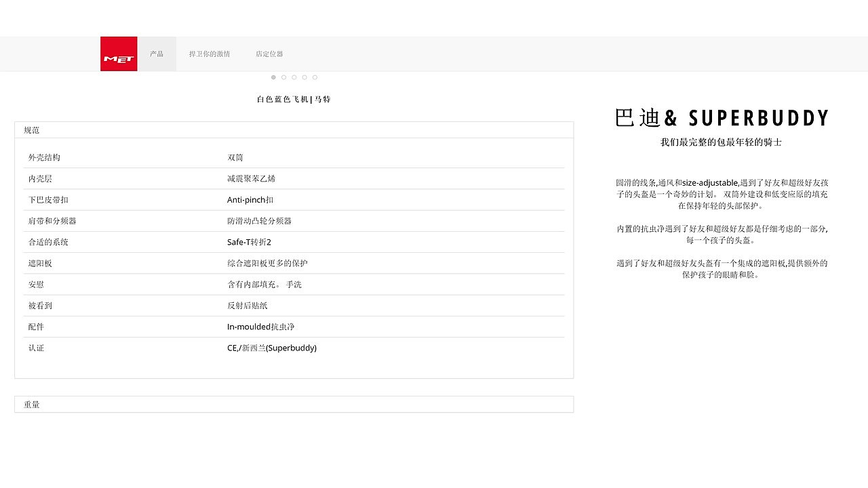Click the 含有内部填充。手洗 value
The image size is (868, 488).
click(x=264, y=285)
